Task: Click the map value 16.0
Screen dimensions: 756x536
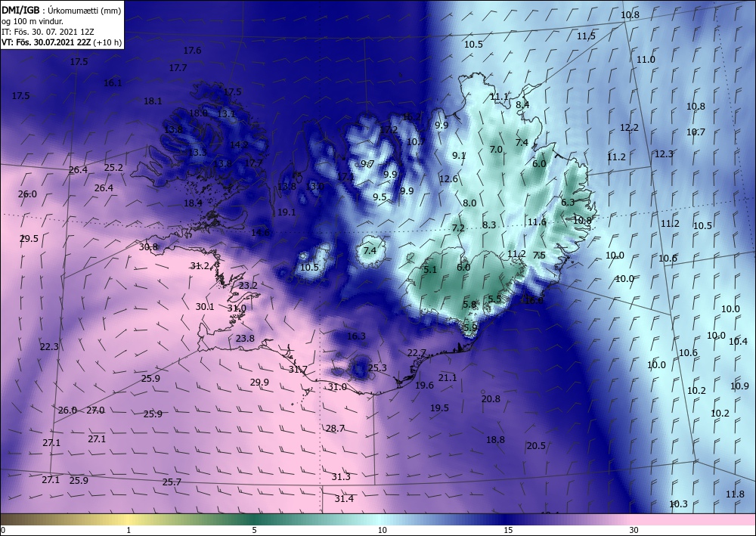Action: click(534, 300)
